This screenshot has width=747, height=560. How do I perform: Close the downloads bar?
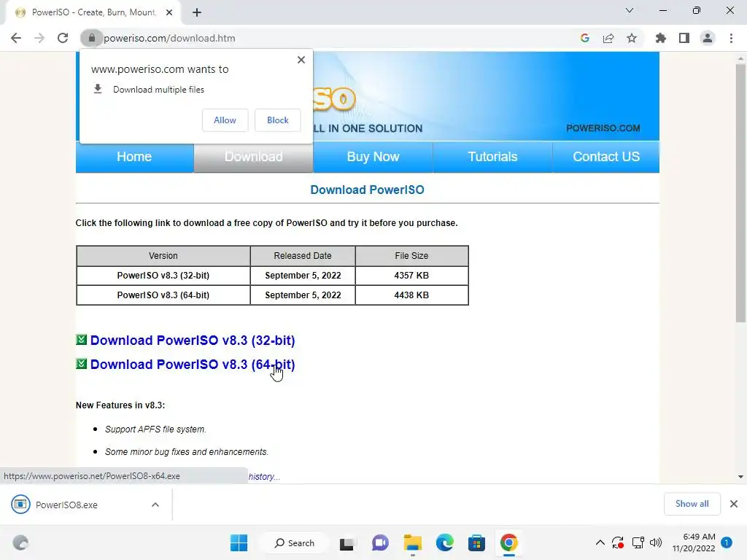tap(734, 504)
